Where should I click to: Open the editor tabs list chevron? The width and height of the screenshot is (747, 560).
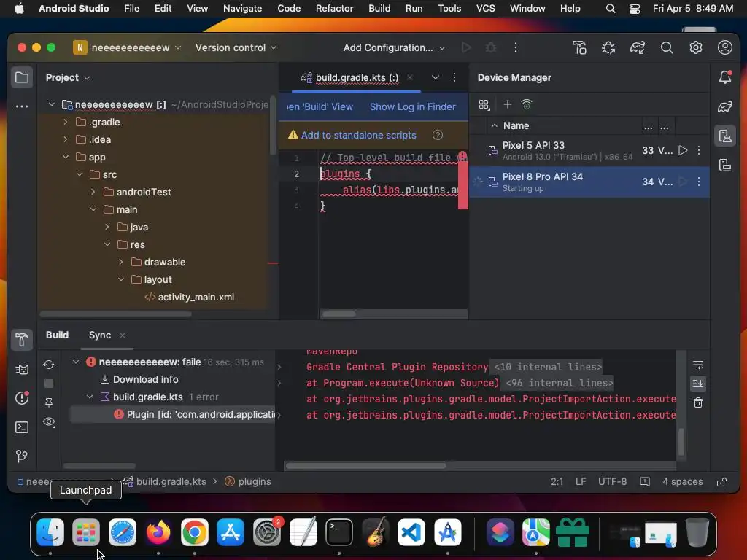click(436, 77)
